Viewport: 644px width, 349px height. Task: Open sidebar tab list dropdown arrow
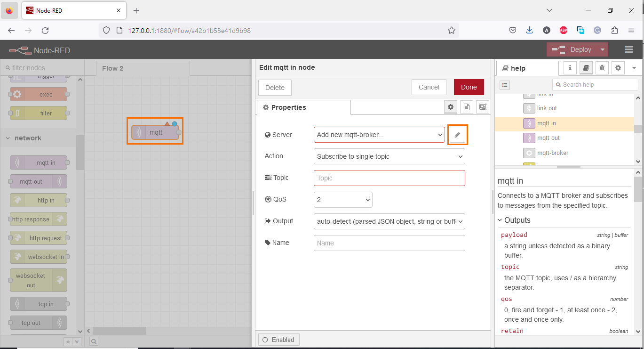click(x=634, y=68)
